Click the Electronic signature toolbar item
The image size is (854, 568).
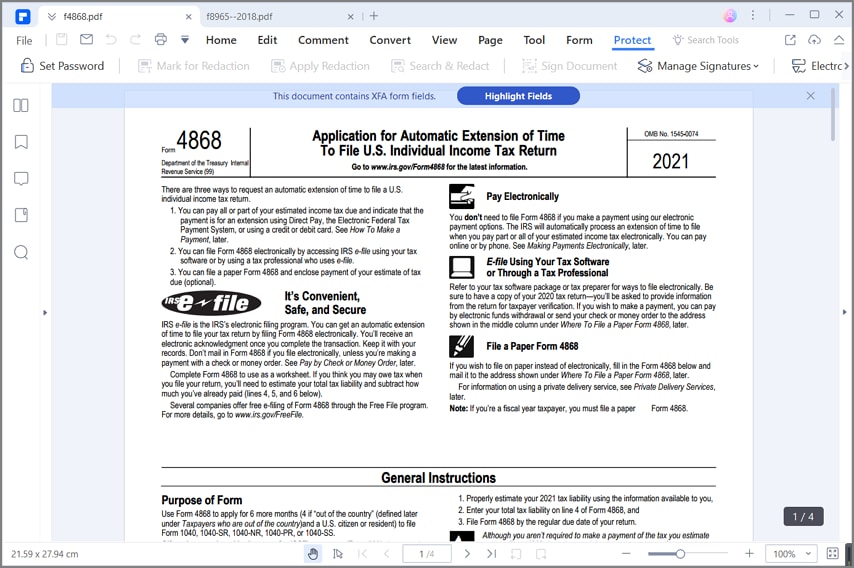pyautogui.click(x=815, y=66)
